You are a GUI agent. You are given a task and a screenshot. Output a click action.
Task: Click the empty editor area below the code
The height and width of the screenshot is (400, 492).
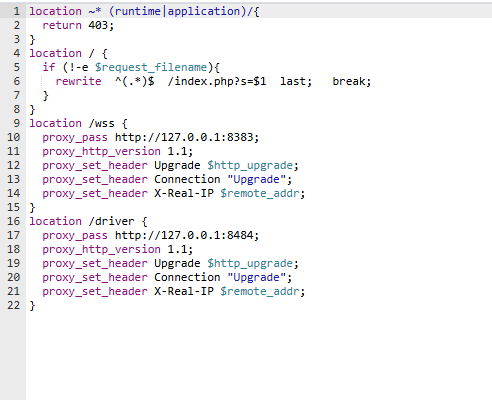pos(259,356)
